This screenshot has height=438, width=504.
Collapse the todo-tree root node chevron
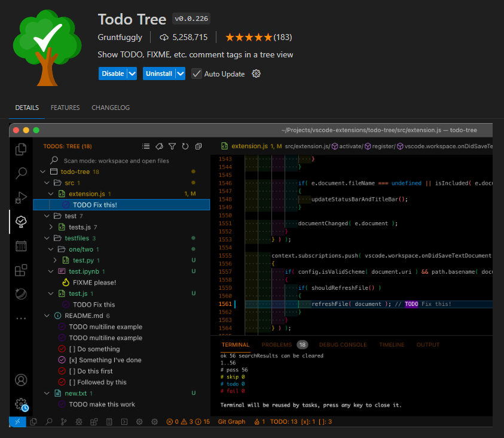[x=43, y=171]
